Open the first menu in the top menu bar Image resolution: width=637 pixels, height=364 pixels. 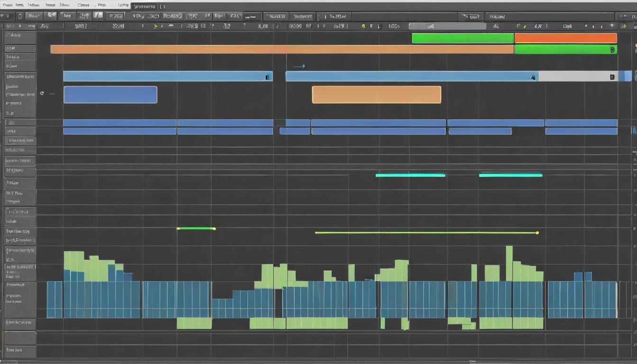(7, 5)
